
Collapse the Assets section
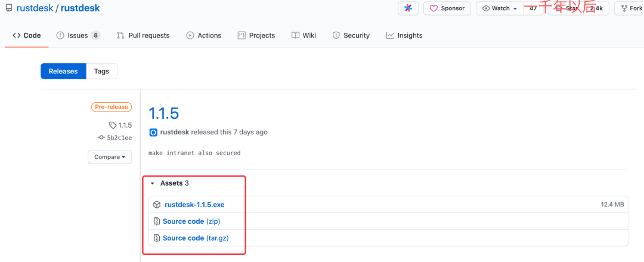(x=169, y=183)
